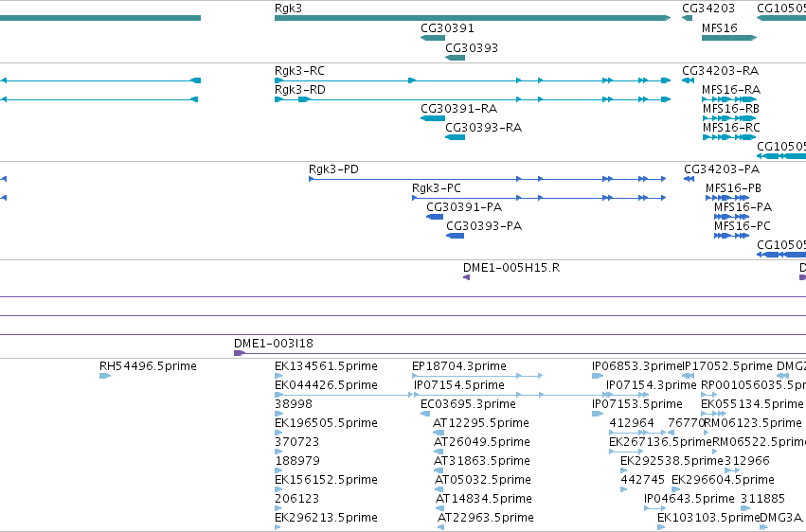Select the AT22963.5prime label
Screen dimensions: 806x532
[x=486, y=518]
